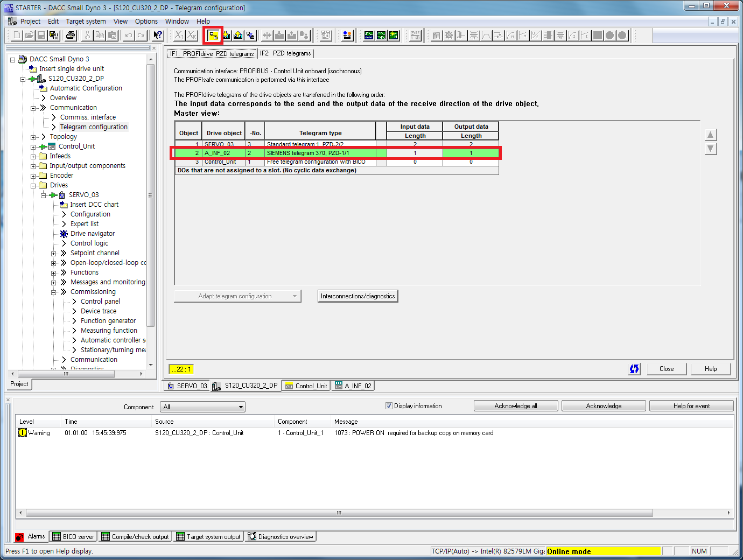
Task: Collapse the Commissioning tree node
Action: [x=53, y=292]
